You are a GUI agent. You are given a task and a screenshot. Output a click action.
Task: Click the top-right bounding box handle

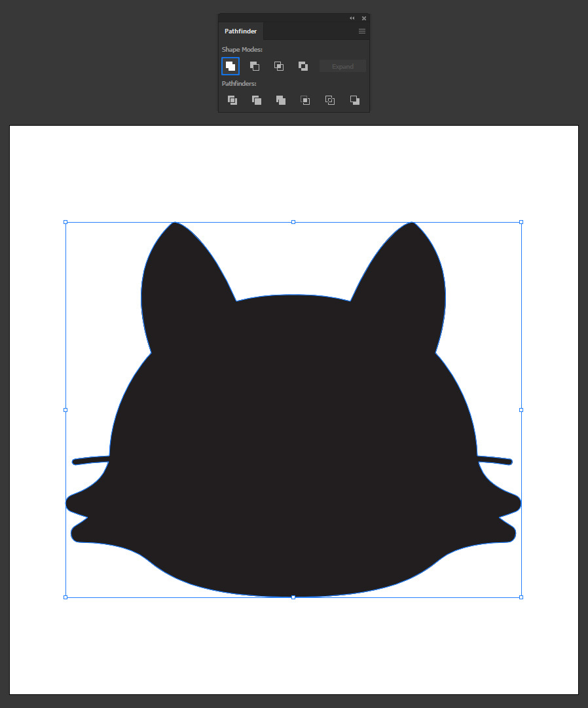[521, 222]
